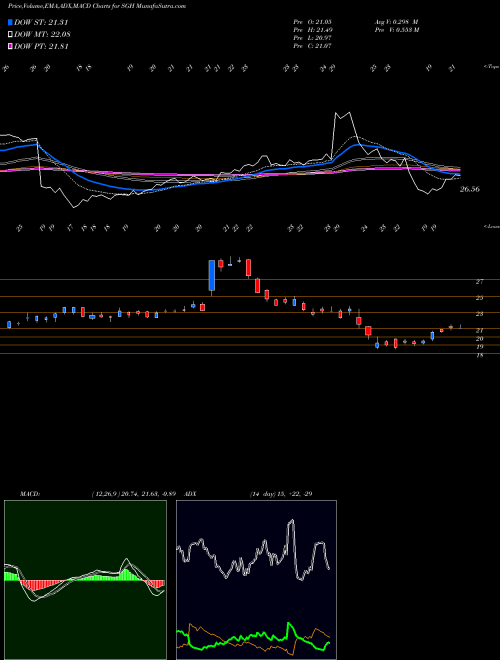Click the Pre V: 0.553 M value
Viewport: 500px width, 660px height.
(x=396, y=29)
